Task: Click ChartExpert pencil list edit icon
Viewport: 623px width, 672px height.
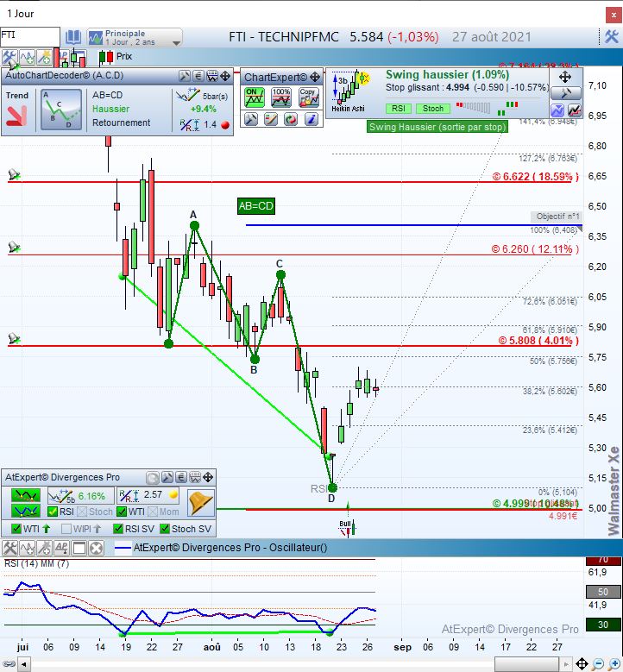Action: [x=271, y=119]
